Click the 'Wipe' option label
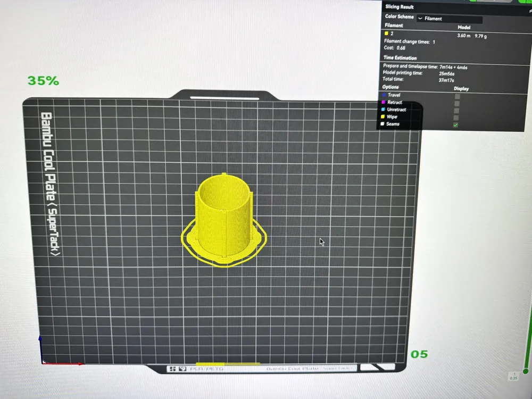The image size is (532, 399). (392, 117)
